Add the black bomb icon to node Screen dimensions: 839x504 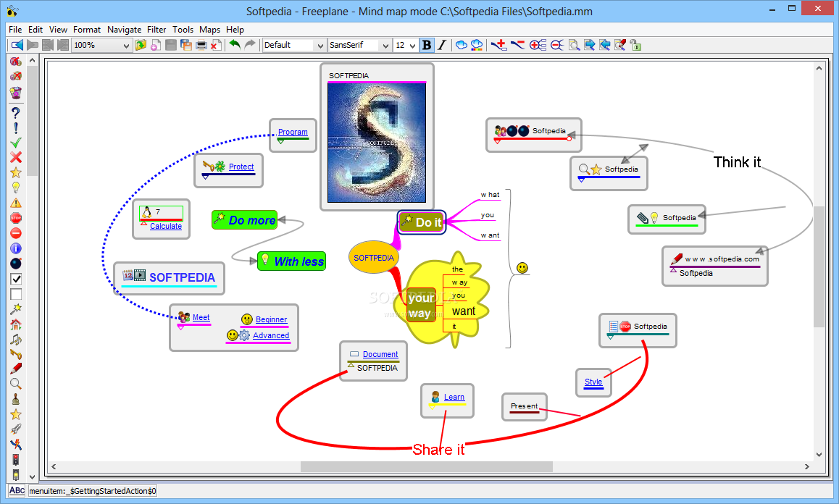[x=16, y=264]
